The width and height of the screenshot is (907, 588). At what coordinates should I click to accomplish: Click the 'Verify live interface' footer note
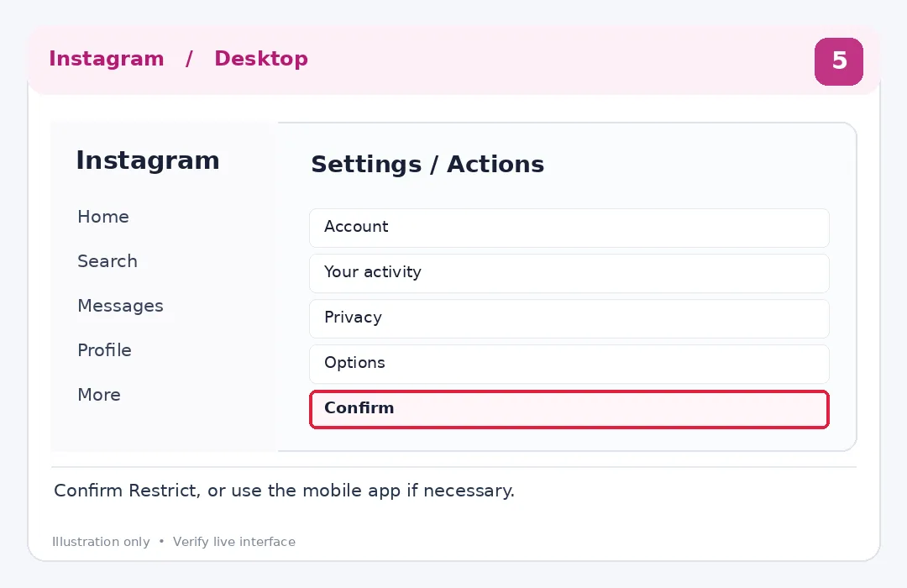pyautogui.click(x=233, y=542)
